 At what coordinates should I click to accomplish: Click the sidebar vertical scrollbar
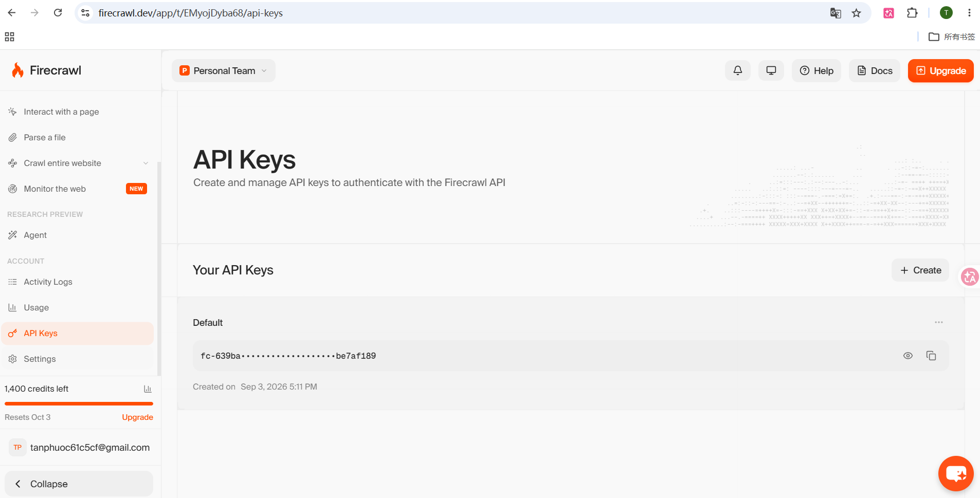click(159, 269)
